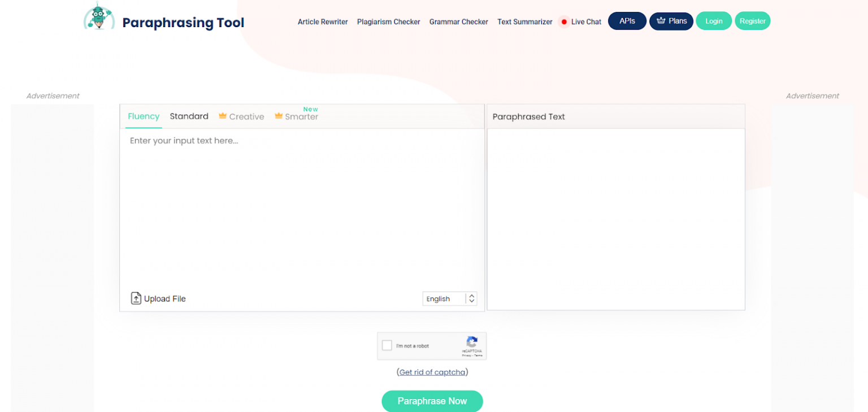Screen dimensions: 868x412
Task: Click the Upload File icon
Action: point(136,298)
